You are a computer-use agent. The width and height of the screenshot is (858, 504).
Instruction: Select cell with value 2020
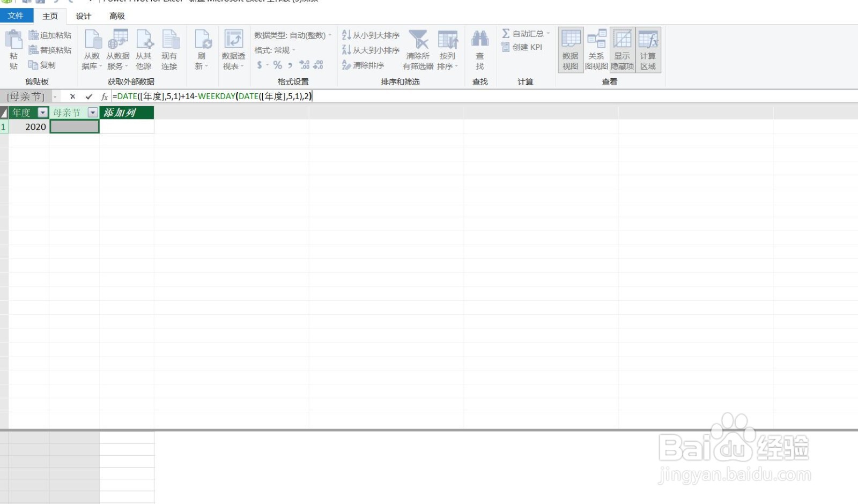point(29,127)
